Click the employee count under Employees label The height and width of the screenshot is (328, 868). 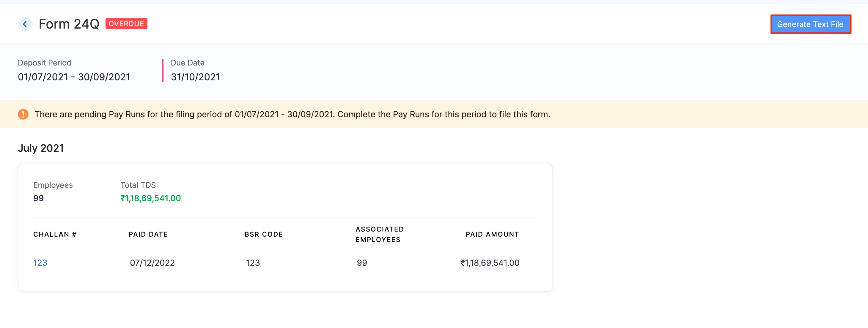coord(38,199)
